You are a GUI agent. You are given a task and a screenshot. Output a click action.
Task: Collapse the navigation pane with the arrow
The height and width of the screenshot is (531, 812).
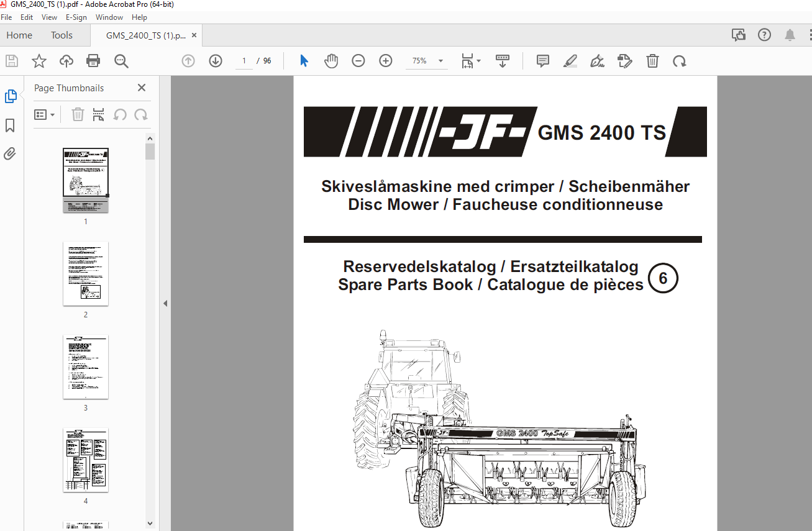165,304
